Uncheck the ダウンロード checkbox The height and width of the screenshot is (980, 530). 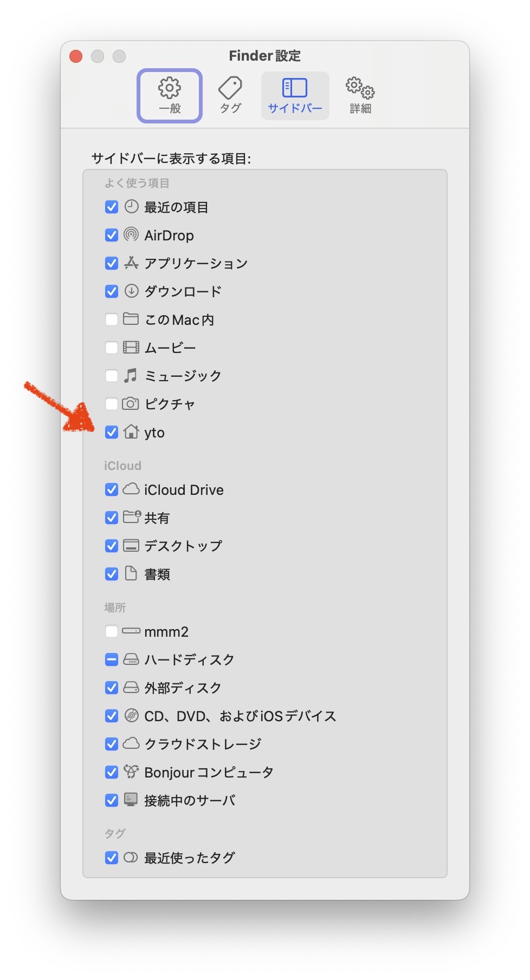point(112,291)
